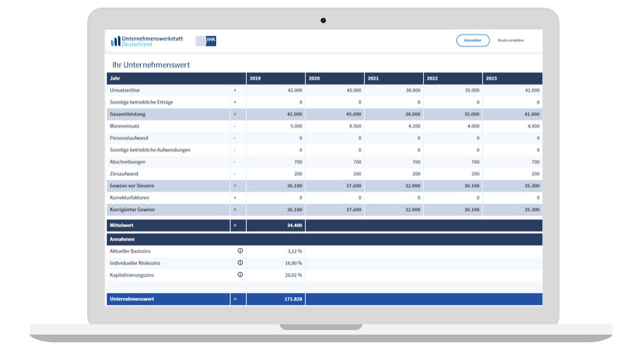This screenshot has height=361, width=644.
Task: Select the 2022 Personalaufwand value cell
Action: tap(453, 138)
